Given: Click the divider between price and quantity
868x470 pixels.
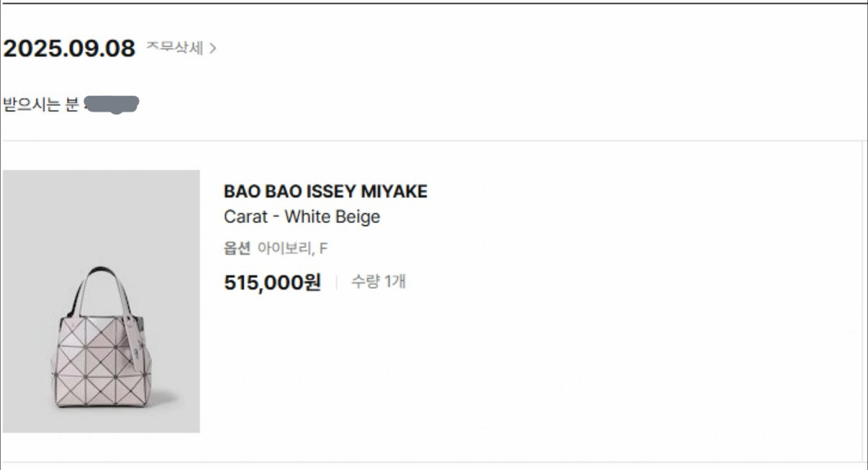Looking at the screenshot, I should pos(336,282).
